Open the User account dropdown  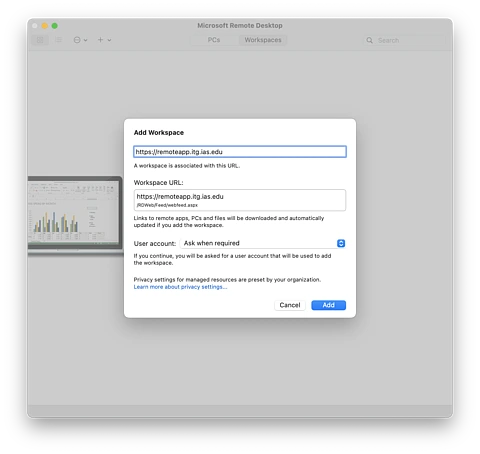tap(263, 243)
